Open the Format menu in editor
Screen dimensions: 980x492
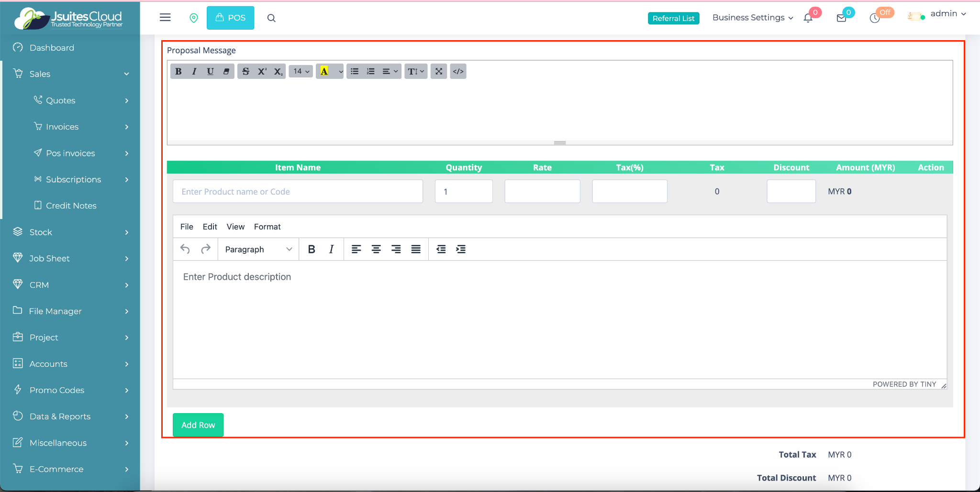[267, 227]
